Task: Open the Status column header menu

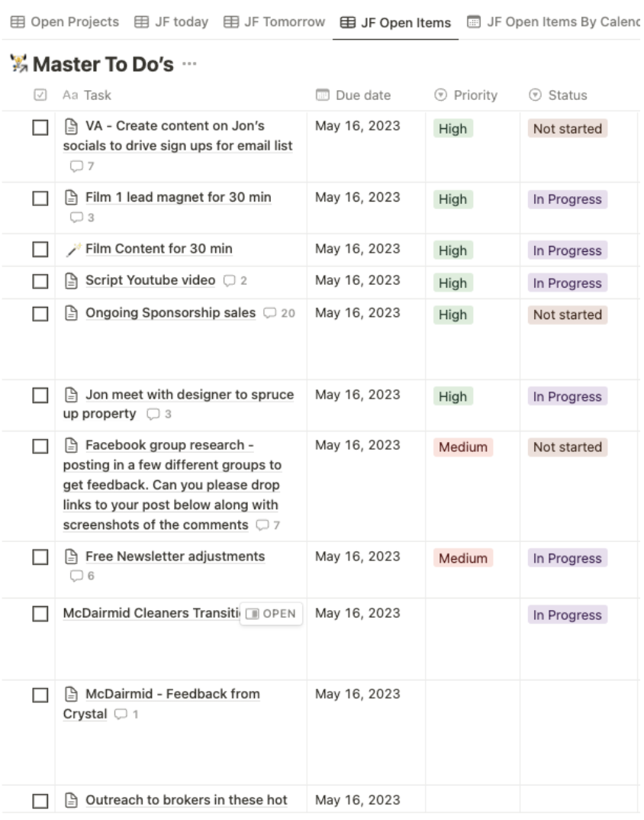Action: point(558,95)
